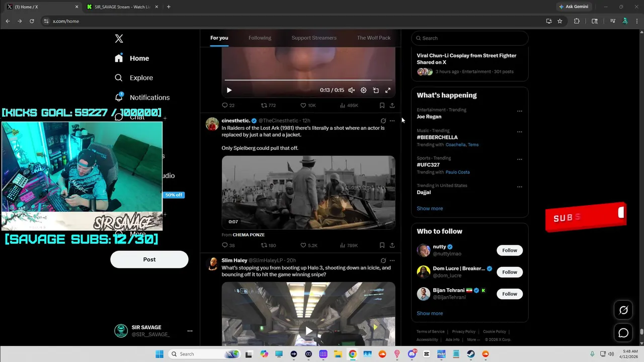This screenshot has width=644, height=362.
Task: Open top video settings gear
Action: [x=363, y=90]
